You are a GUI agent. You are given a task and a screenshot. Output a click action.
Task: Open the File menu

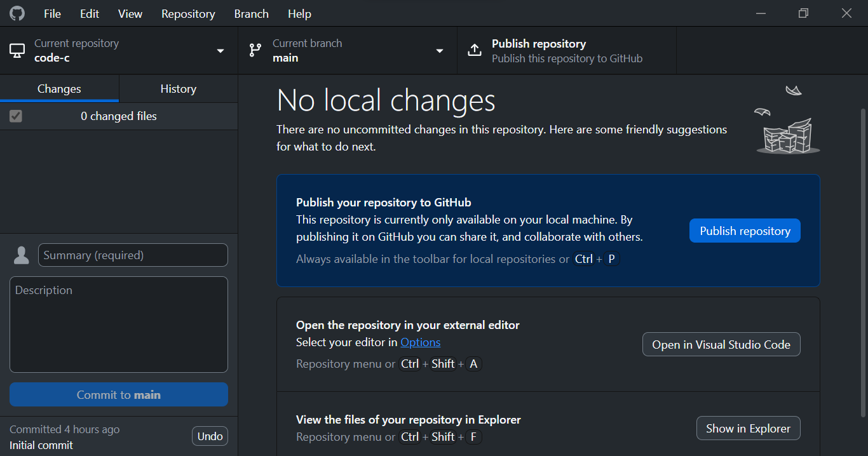click(x=52, y=13)
